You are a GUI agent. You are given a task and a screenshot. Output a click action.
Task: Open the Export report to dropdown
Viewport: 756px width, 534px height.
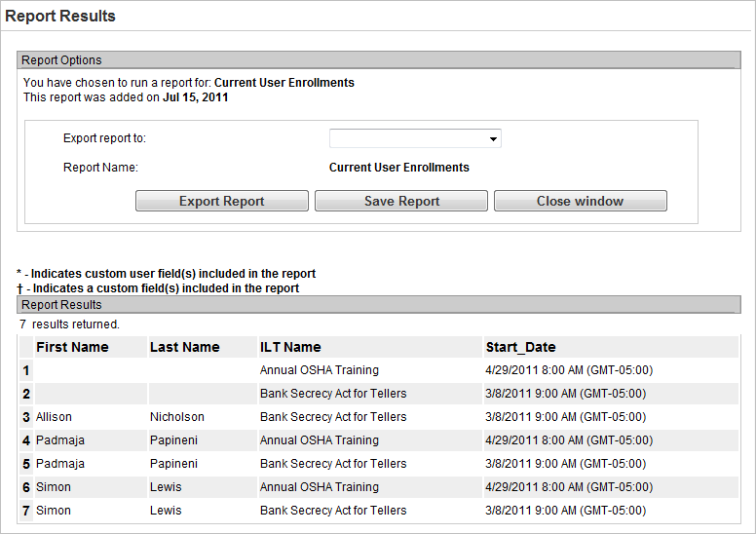pyautogui.click(x=415, y=139)
